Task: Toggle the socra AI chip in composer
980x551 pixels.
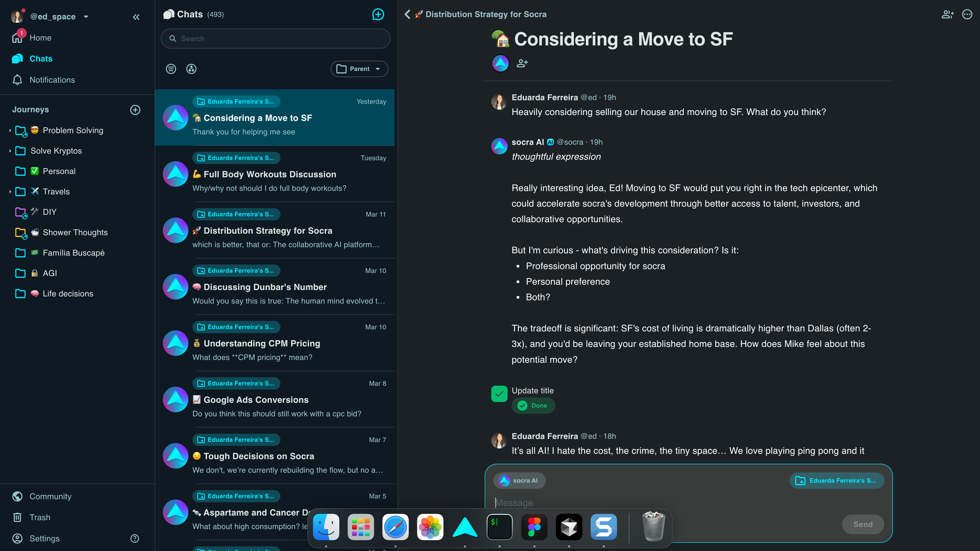Action: 519,481
